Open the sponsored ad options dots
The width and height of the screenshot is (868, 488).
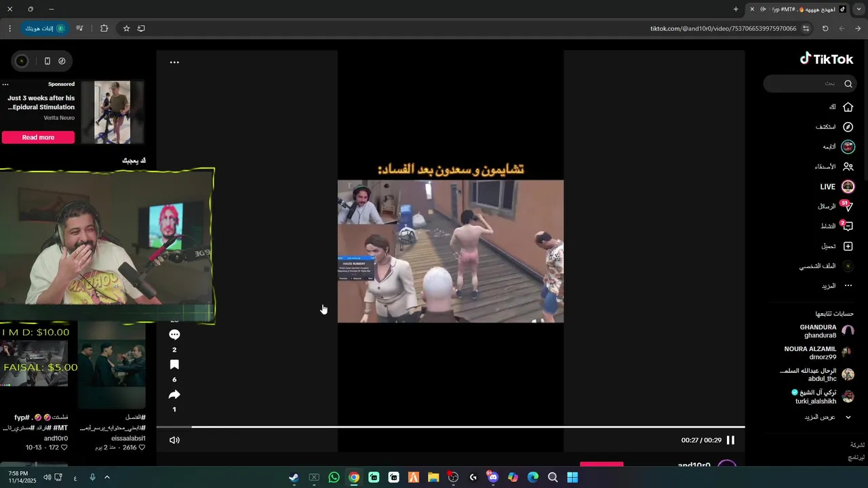click(x=5, y=84)
